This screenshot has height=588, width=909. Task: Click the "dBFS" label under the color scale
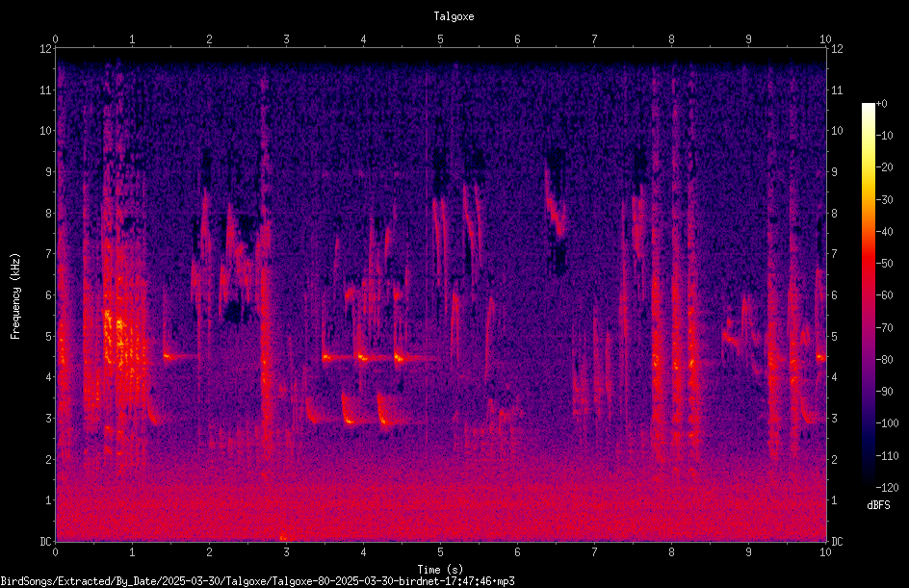point(878,505)
